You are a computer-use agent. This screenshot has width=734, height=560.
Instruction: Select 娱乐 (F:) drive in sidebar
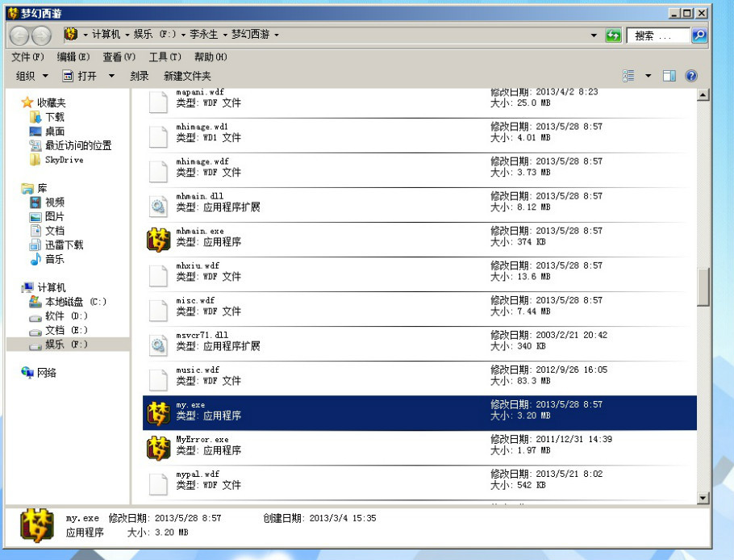(66, 344)
